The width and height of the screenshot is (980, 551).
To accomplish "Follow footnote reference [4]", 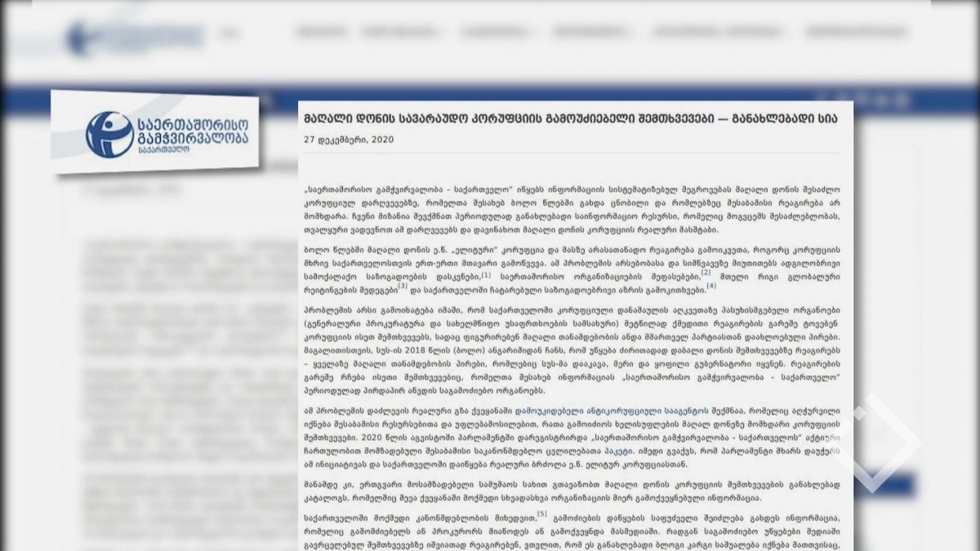I will click(710, 287).
